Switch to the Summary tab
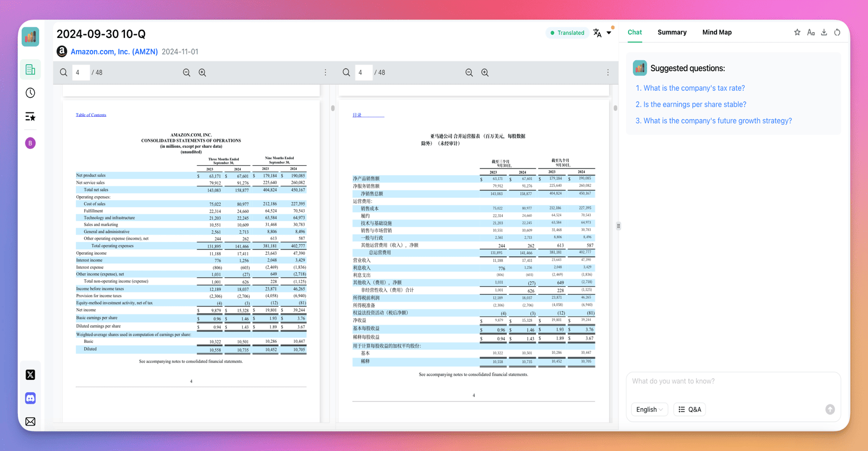This screenshot has height=451, width=868. (672, 33)
